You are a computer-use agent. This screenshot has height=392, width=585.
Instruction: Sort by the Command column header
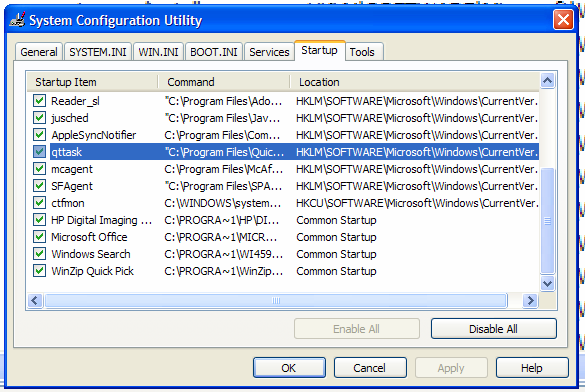pos(223,82)
